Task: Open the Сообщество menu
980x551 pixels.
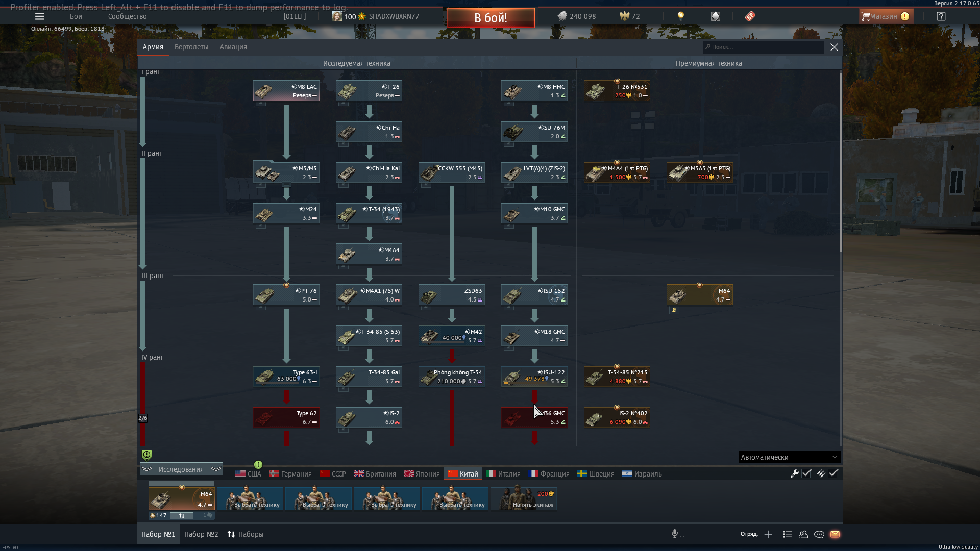Action: click(128, 16)
